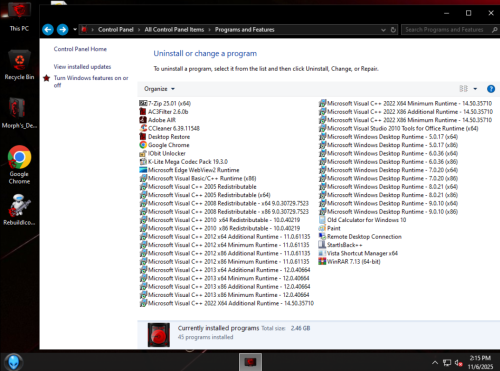Viewport: 500px width, 371px height.
Task: Select the AC3Filter 2.6.0b icon
Action: pos(143,112)
